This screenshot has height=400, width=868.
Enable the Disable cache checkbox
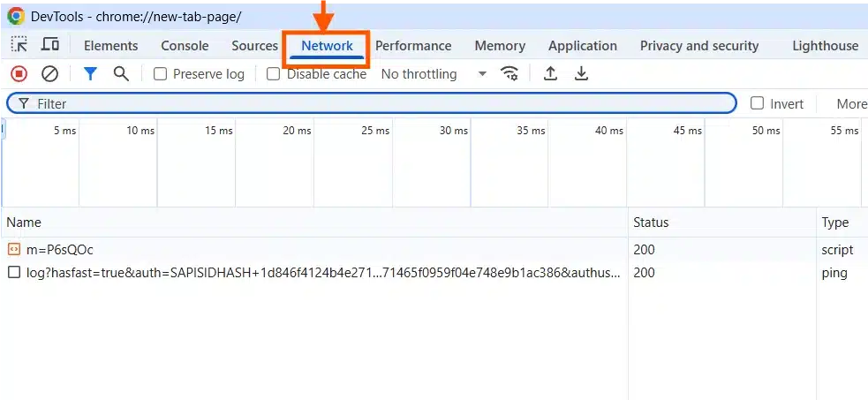pos(274,74)
